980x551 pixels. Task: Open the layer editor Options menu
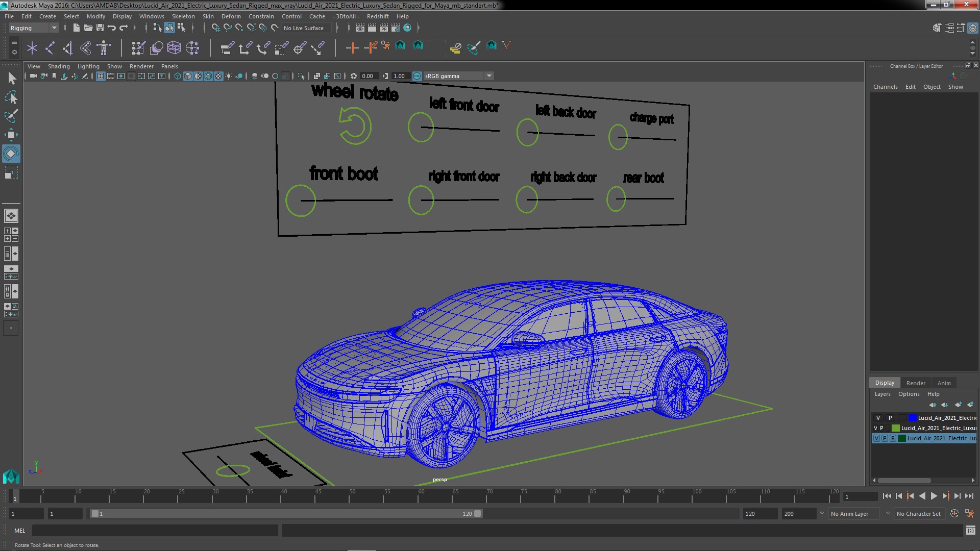(909, 394)
